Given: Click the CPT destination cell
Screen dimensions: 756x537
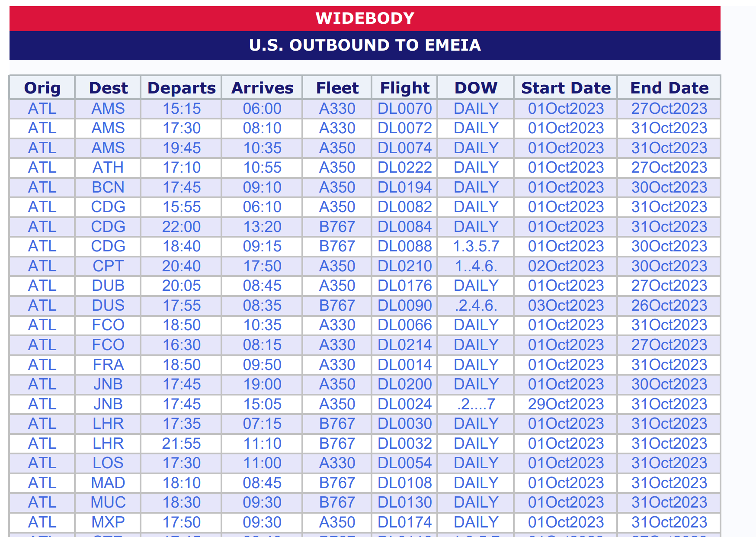Looking at the screenshot, I should coord(108,266).
